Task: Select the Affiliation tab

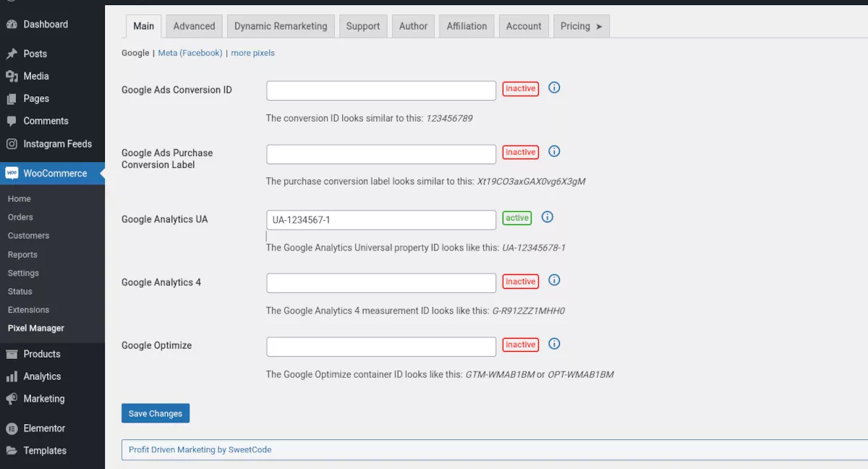Action: pyautogui.click(x=467, y=26)
